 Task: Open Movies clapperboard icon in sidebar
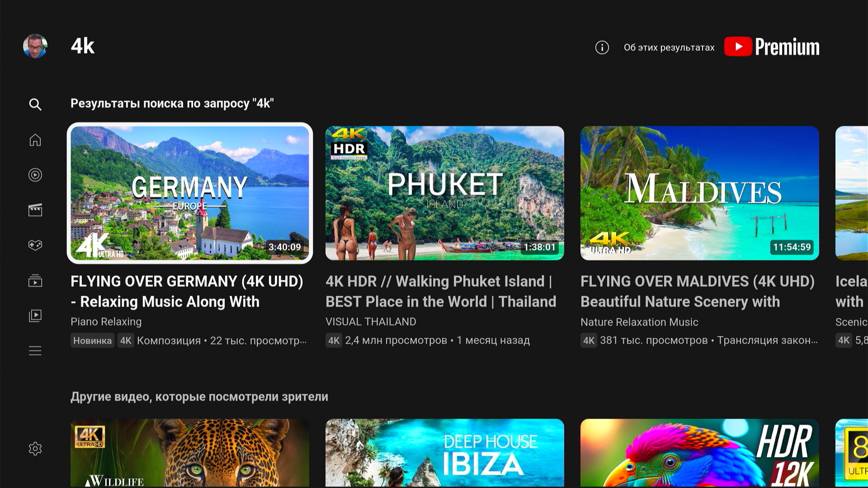point(35,210)
